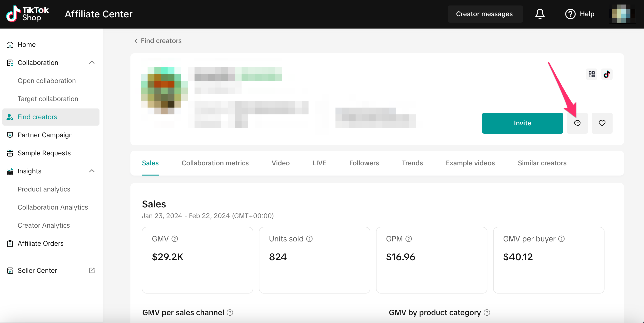Image resolution: width=644 pixels, height=323 pixels.
Task: Open Seller Center external link icon
Action: coord(92,270)
